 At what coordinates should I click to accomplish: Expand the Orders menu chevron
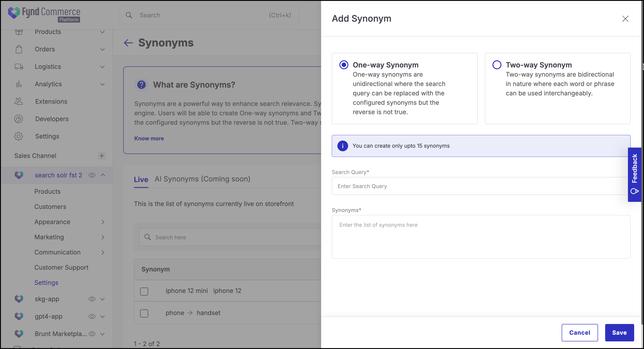pyautogui.click(x=102, y=49)
